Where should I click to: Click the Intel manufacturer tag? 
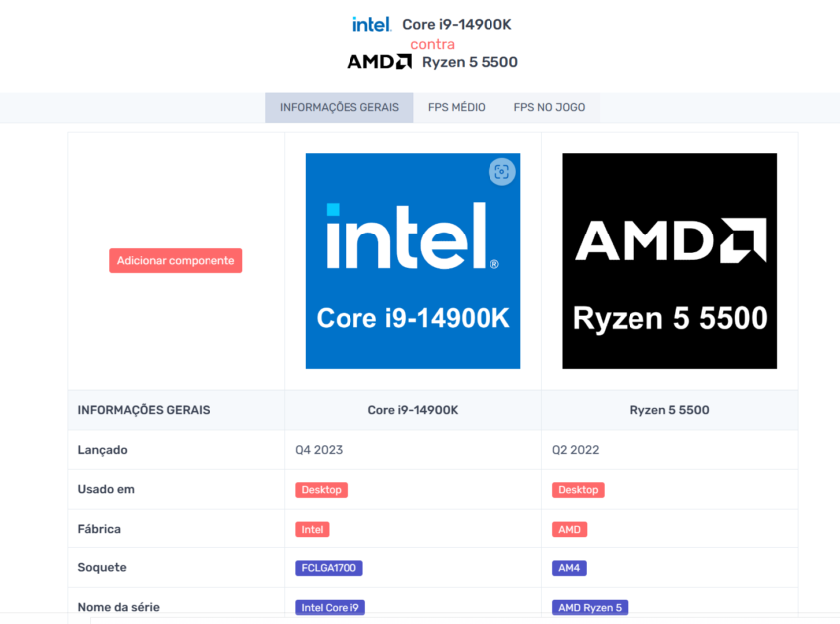click(312, 530)
